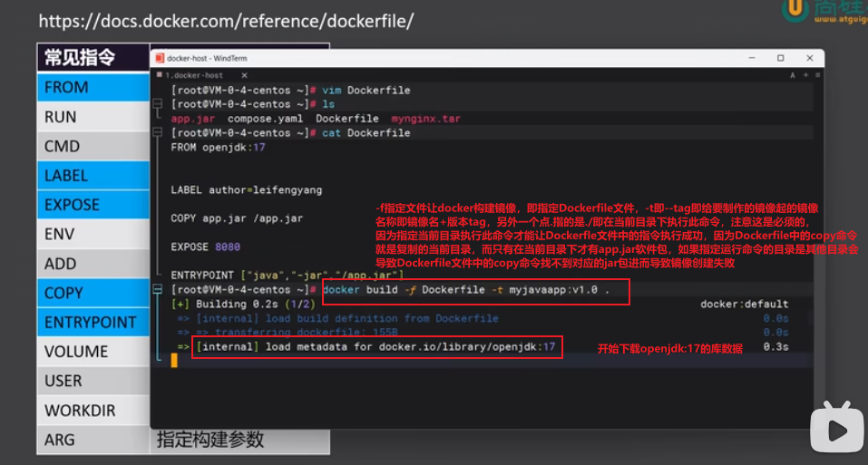The width and height of the screenshot is (868, 465).
Task: Collapse the fold marker beside cat Dockerfile command
Action: click(x=158, y=132)
